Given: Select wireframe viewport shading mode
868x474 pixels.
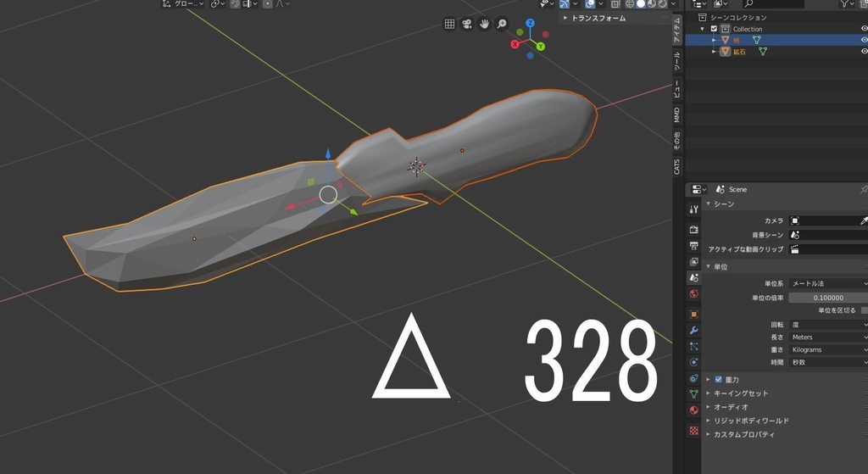Looking at the screenshot, I should point(630,4).
